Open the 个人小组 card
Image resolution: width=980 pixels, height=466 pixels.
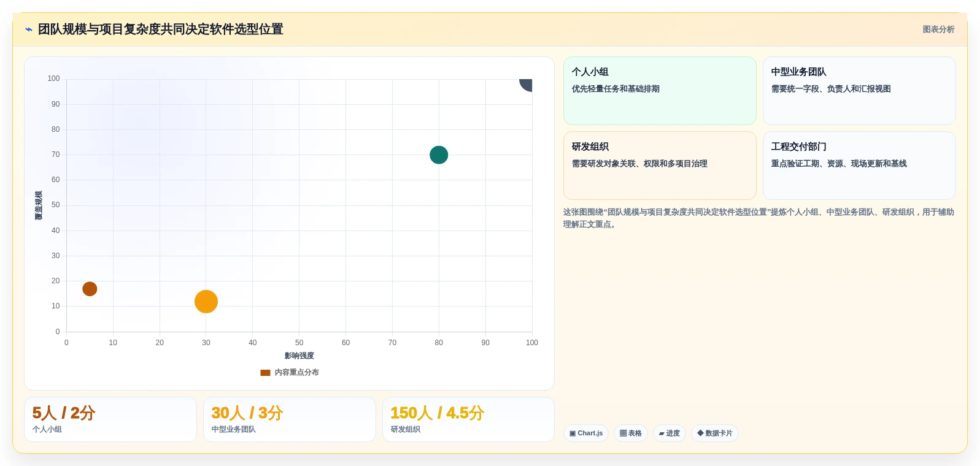[x=660, y=91]
